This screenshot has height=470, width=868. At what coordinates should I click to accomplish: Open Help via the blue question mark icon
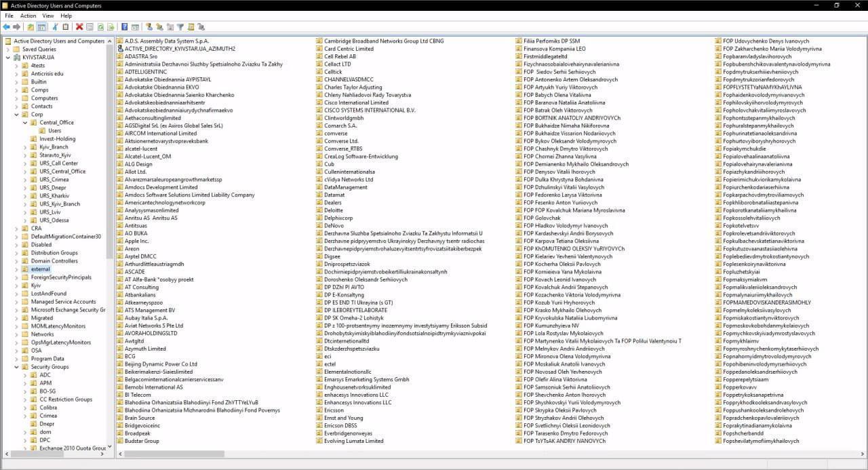click(x=124, y=27)
